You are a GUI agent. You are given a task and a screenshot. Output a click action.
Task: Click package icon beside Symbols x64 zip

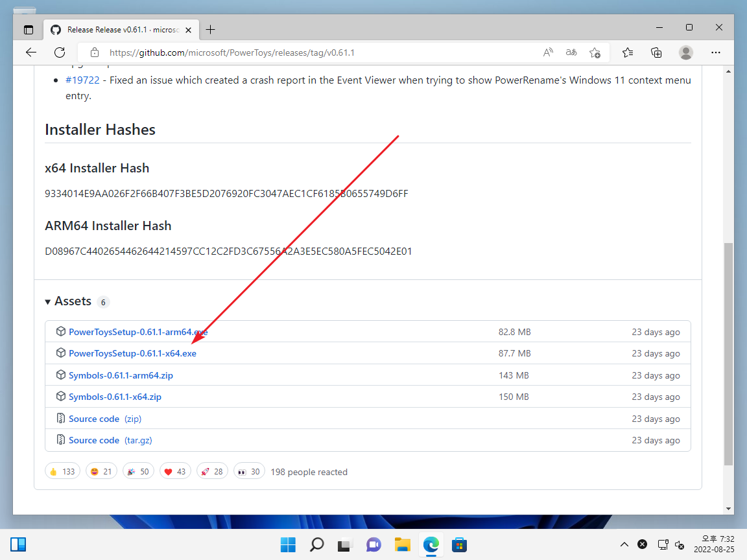(60, 396)
